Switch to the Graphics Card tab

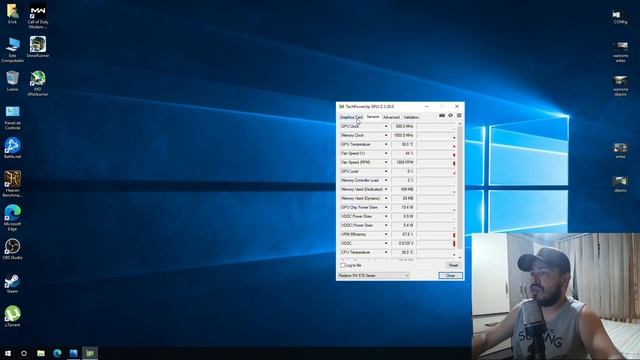tap(351, 117)
